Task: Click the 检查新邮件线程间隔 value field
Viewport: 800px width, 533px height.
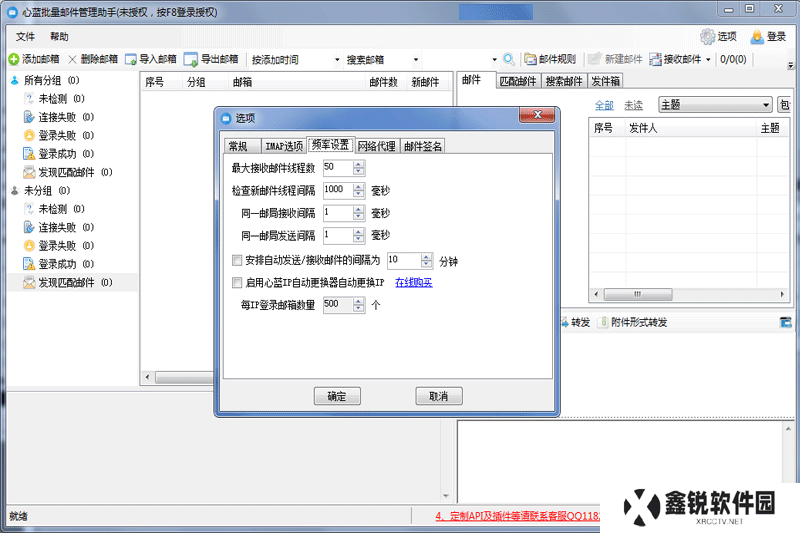Action: [x=338, y=190]
